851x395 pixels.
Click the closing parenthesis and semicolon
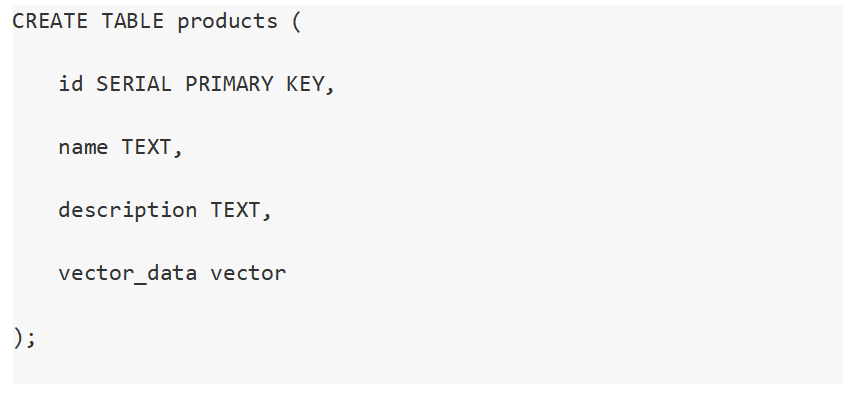pos(24,337)
